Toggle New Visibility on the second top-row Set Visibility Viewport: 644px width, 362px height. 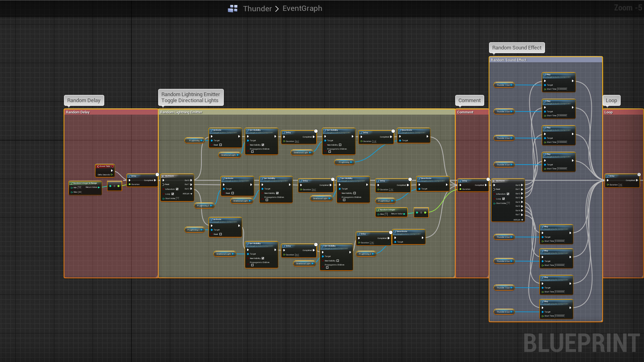[x=340, y=145]
